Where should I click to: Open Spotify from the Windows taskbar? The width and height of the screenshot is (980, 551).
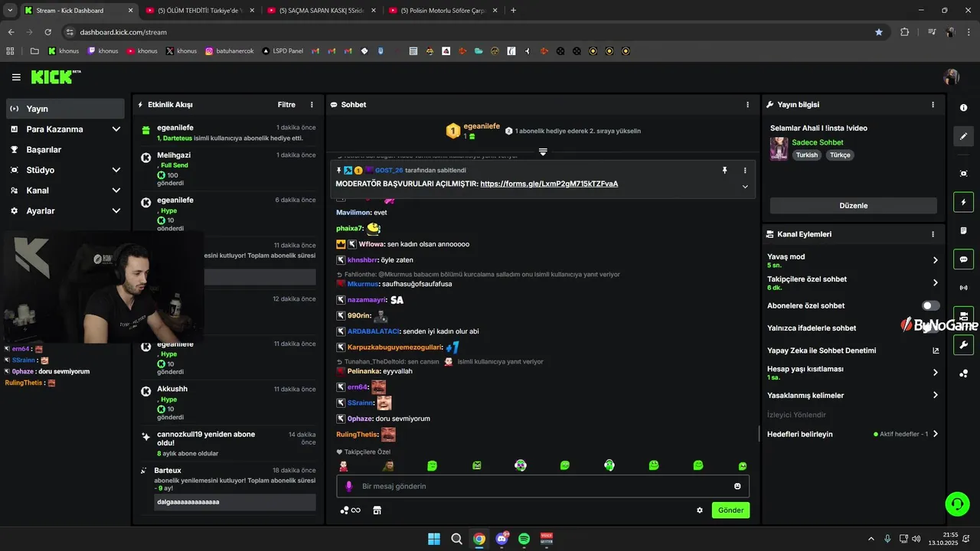coord(524,539)
